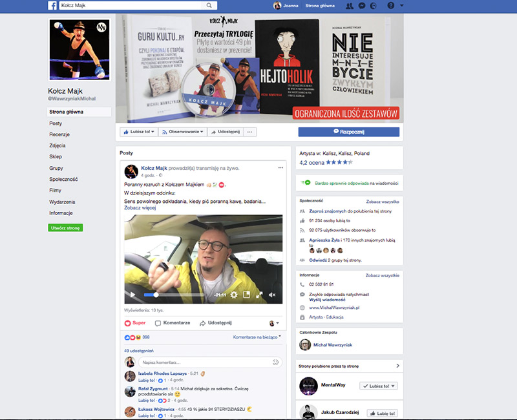Play the live video
The image size is (517, 420).
tap(132, 295)
